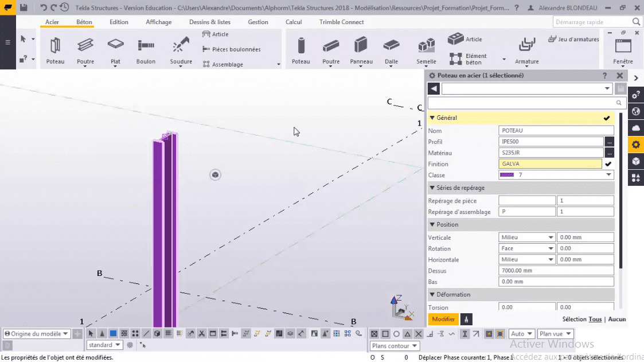Open the Trimble Connect tab

coord(341,22)
